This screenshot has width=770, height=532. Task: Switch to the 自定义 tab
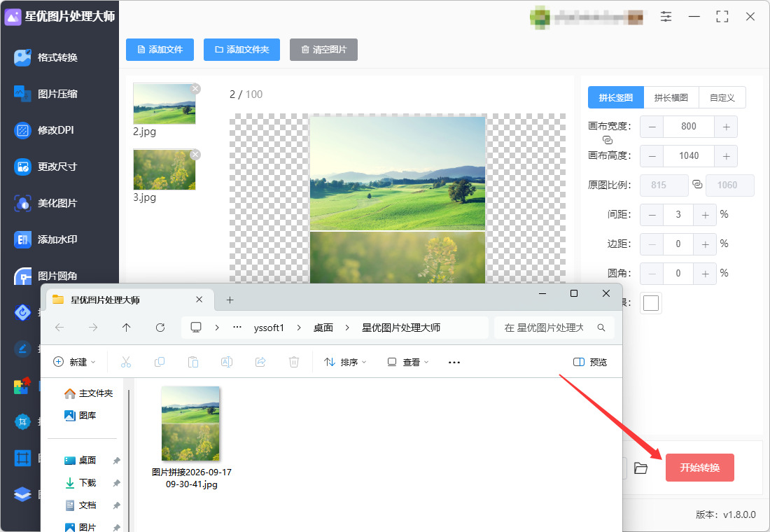(722, 98)
